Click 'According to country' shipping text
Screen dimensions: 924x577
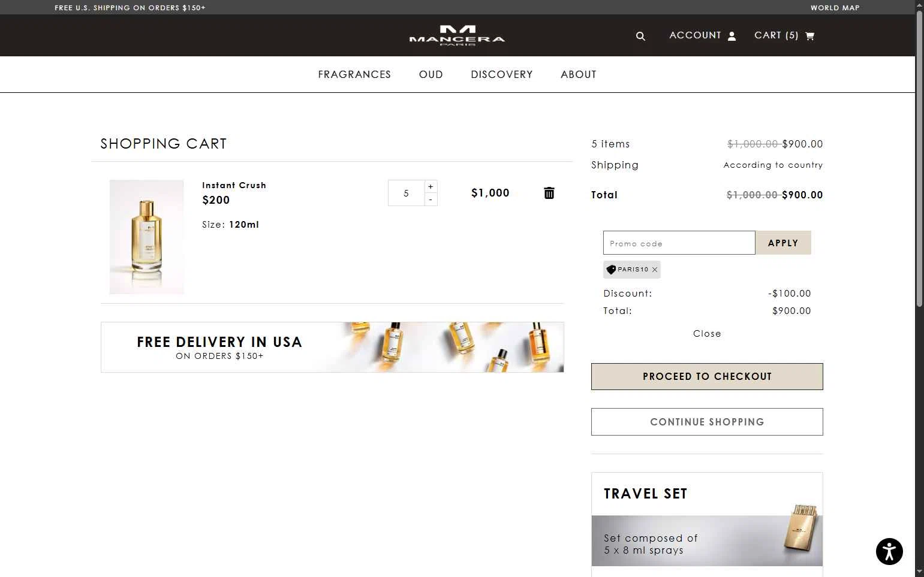click(x=773, y=165)
